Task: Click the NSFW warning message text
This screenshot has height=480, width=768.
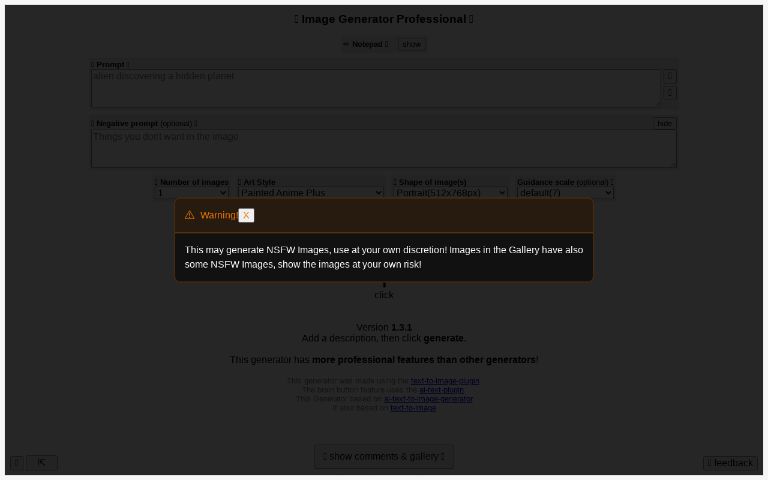Action: coord(384,257)
